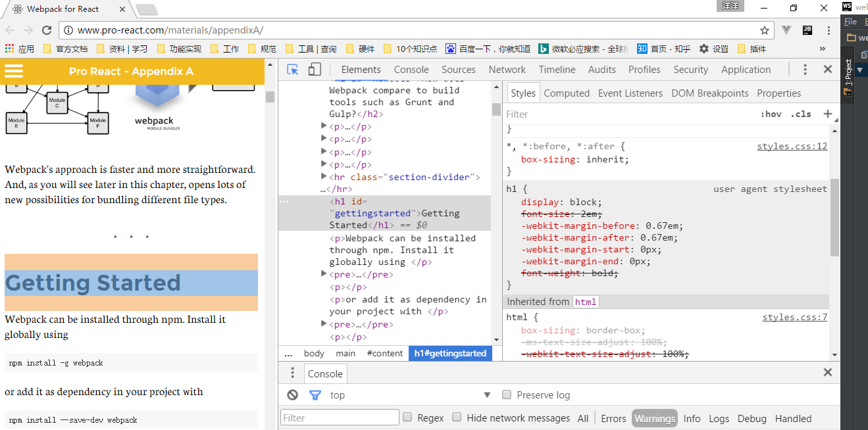Toggle the Warnings log level filter
868x430 pixels.
[654, 418]
